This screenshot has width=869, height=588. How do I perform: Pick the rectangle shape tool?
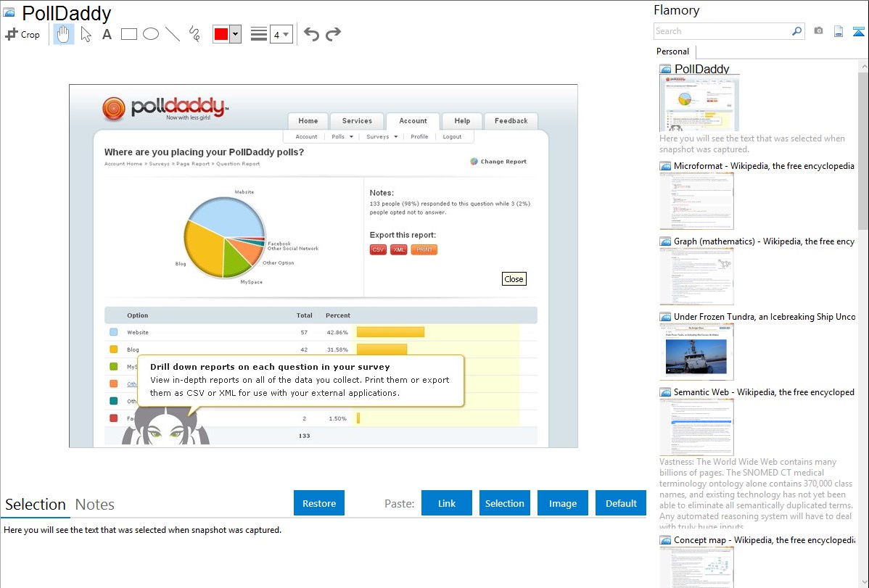(x=129, y=34)
